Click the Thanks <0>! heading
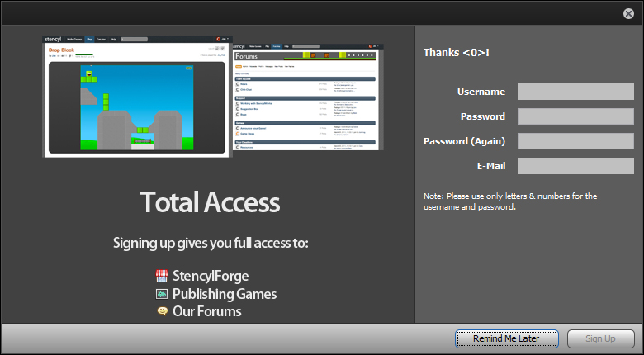This screenshot has width=644, height=355. pyautogui.click(x=457, y=52)
